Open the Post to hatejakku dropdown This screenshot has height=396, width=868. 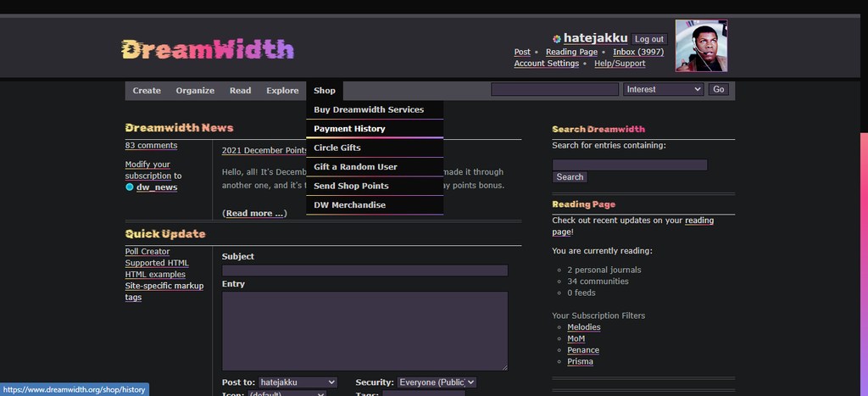pyautogui.click(x=298, y=382)
